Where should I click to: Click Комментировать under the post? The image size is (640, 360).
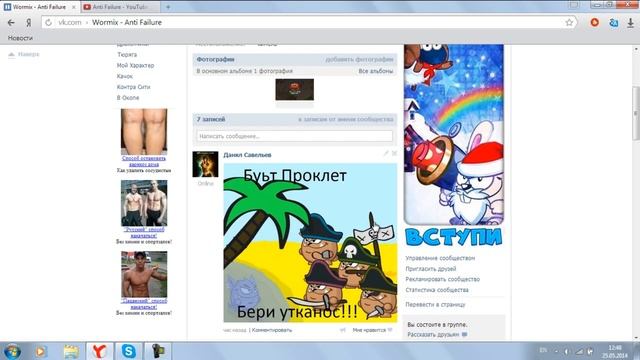pos(272,330)
